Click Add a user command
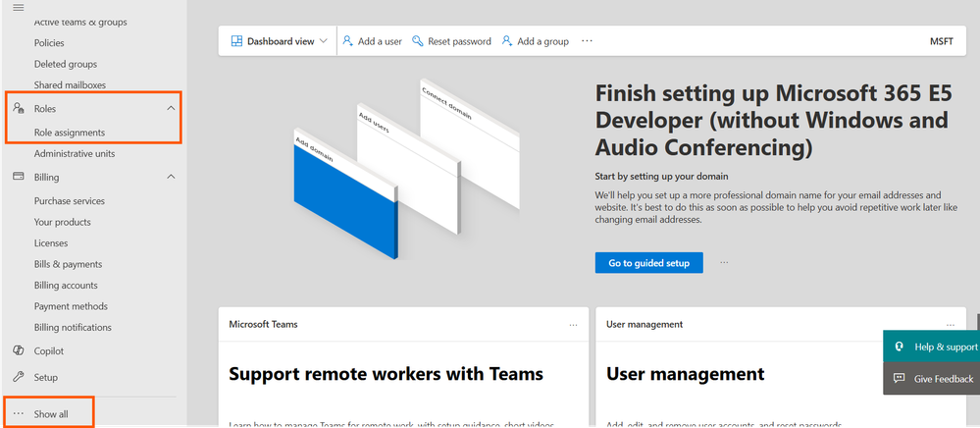The image size is (980, 428). point(373,41)
